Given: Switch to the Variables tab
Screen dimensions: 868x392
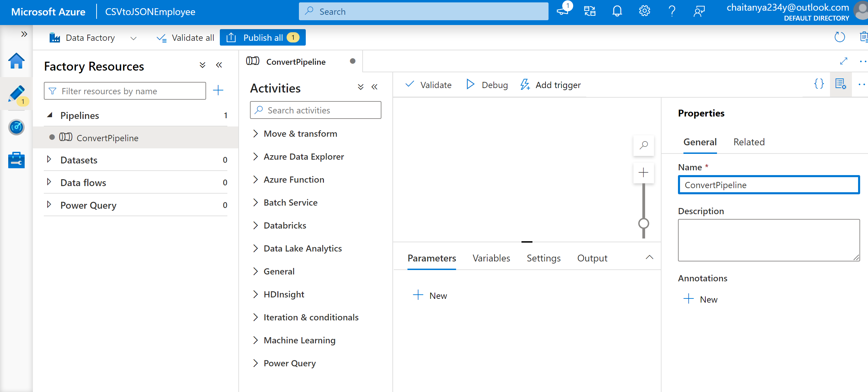Looking at the screenshot, I should 491,258.
